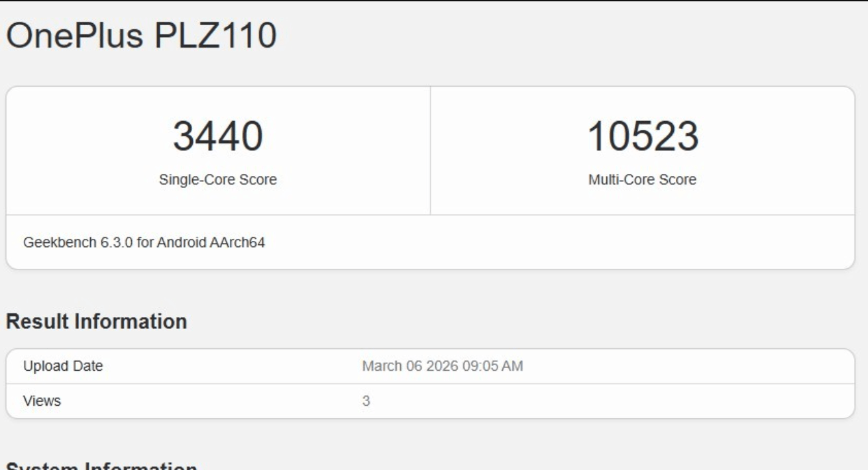Click the Multi-Core Score label

pos(643,179)
